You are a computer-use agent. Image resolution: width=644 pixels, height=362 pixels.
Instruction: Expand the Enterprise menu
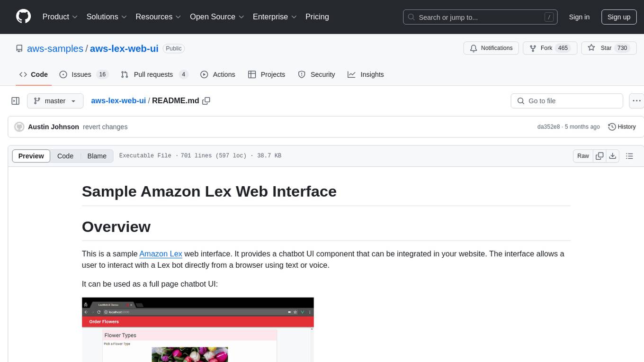click(x=275, y=17)
